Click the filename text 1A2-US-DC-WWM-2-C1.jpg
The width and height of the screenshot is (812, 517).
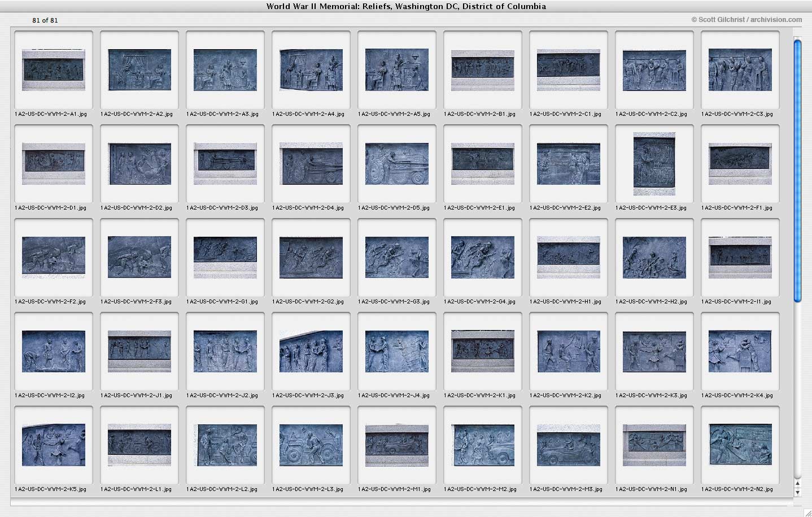tap(565, 114)
